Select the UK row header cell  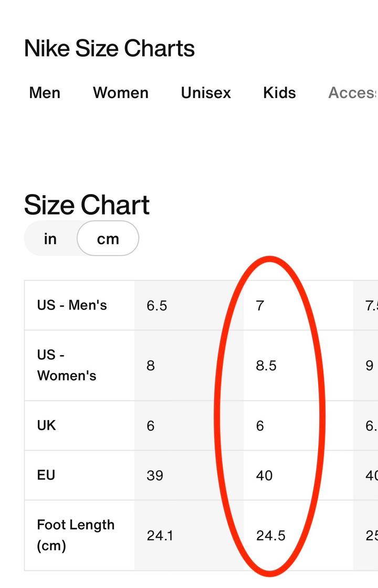[x=47, y=425]
